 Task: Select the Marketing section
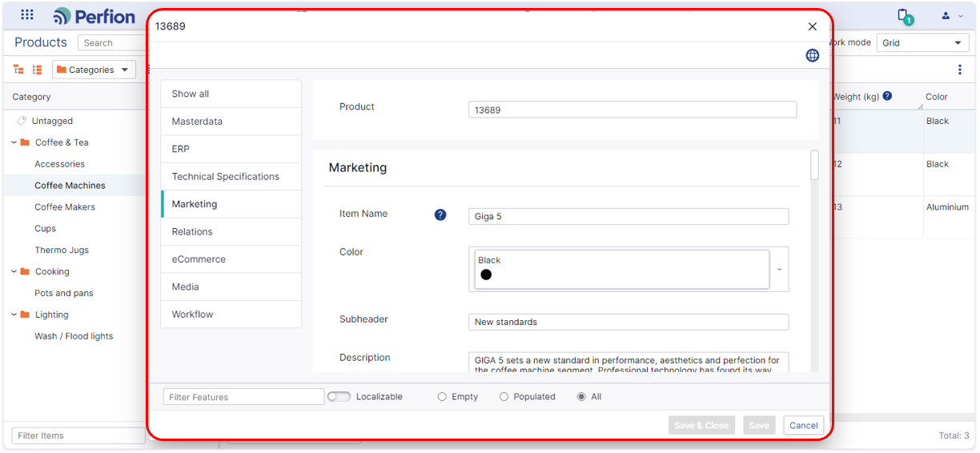tap(231, 204)
